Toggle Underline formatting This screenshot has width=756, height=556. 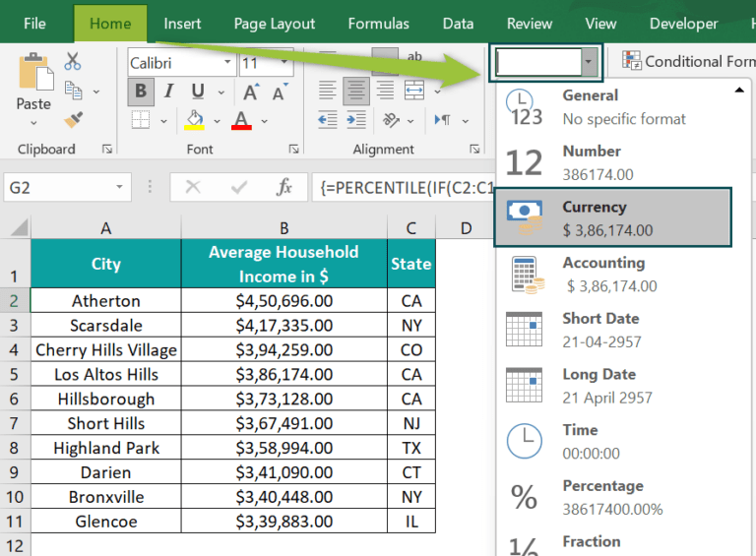pyautogui.click(x=198, y=92)
